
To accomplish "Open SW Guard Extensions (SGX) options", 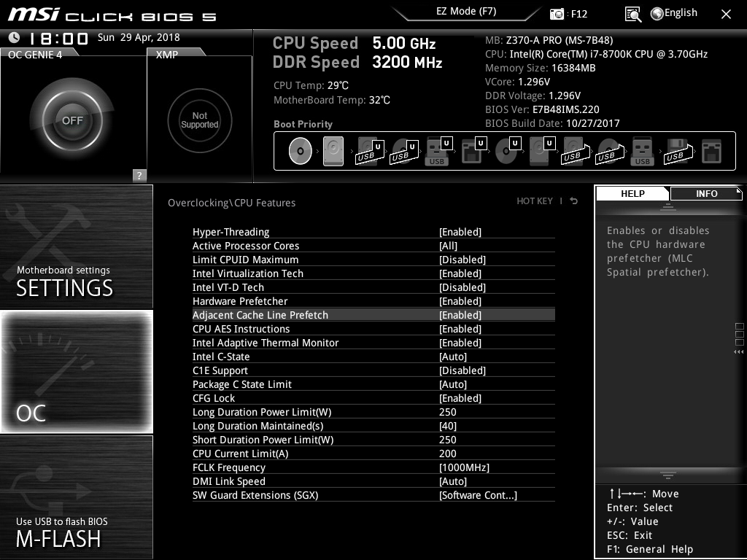I will pos(373,495).
